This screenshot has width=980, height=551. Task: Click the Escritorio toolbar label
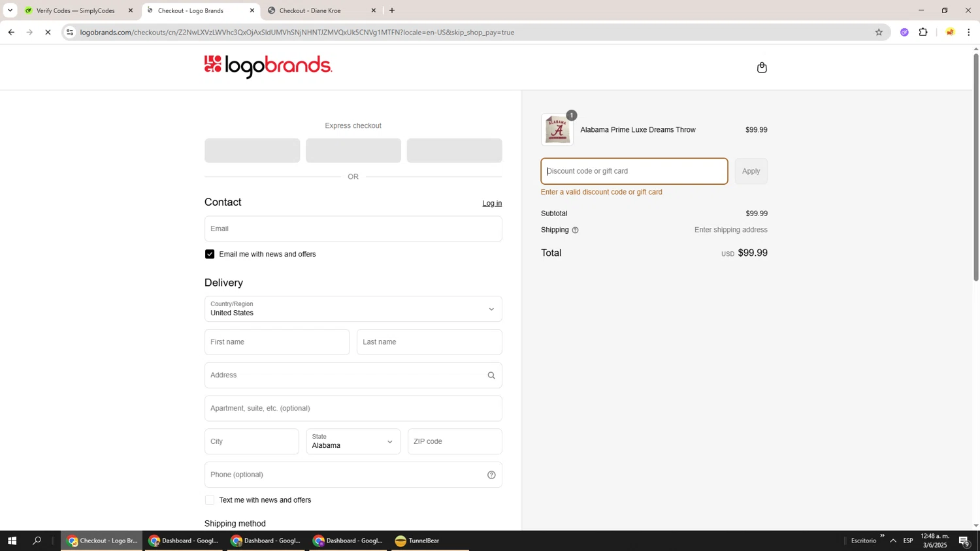coord(864,541)
